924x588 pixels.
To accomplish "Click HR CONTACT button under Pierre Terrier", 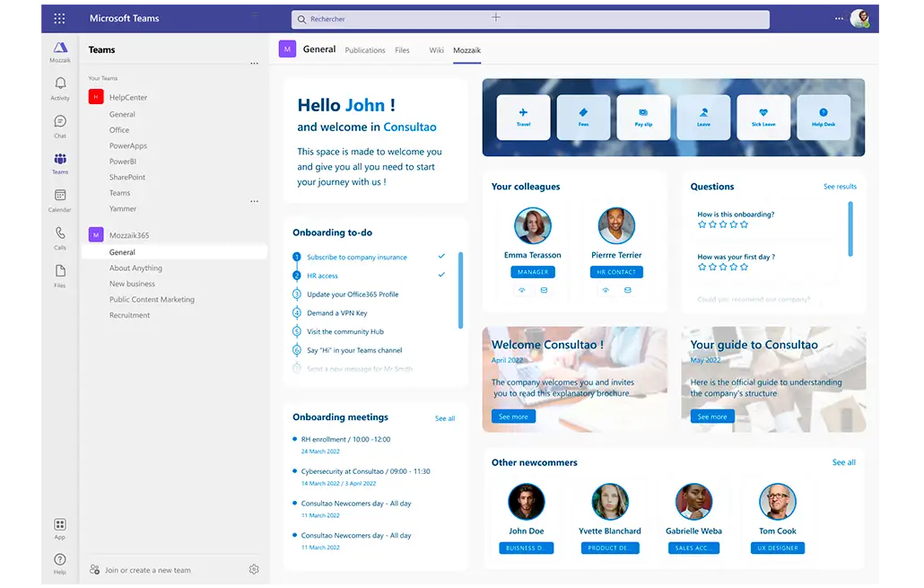I will (616, 272).
